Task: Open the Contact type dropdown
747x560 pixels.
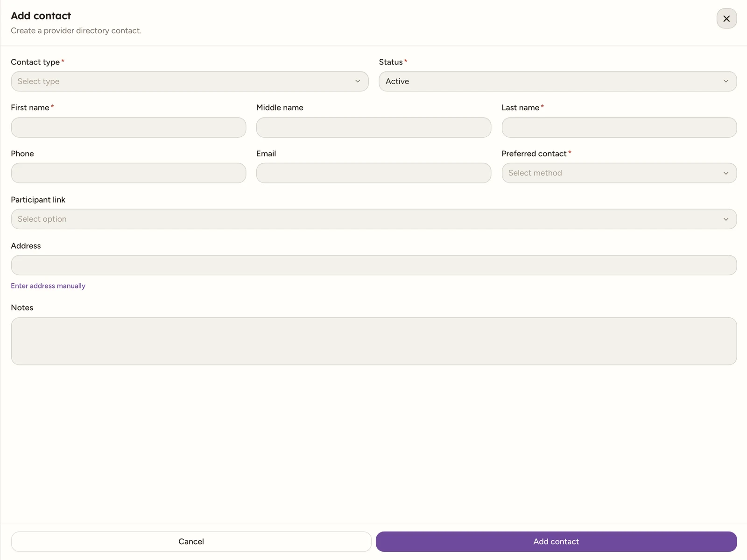Action: coord(190,81)
